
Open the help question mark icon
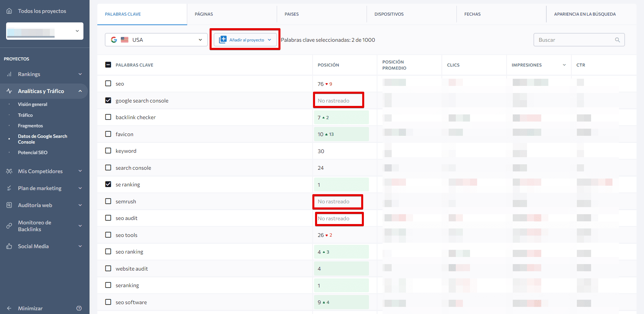pos(79,308)
